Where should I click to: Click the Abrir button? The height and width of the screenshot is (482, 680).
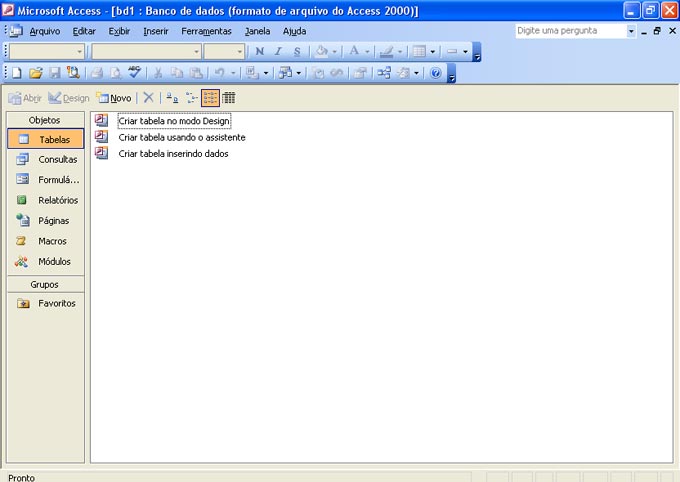tap(25, 98)
